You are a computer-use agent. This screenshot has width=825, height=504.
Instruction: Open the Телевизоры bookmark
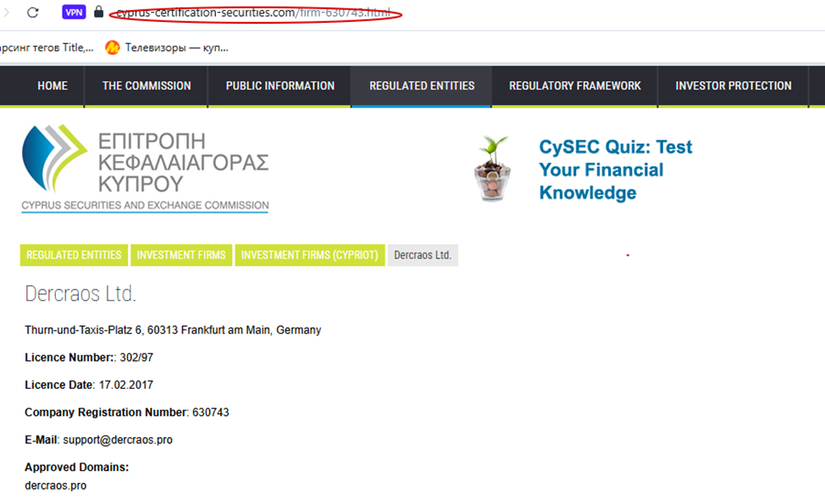click(x=167, y=48)
